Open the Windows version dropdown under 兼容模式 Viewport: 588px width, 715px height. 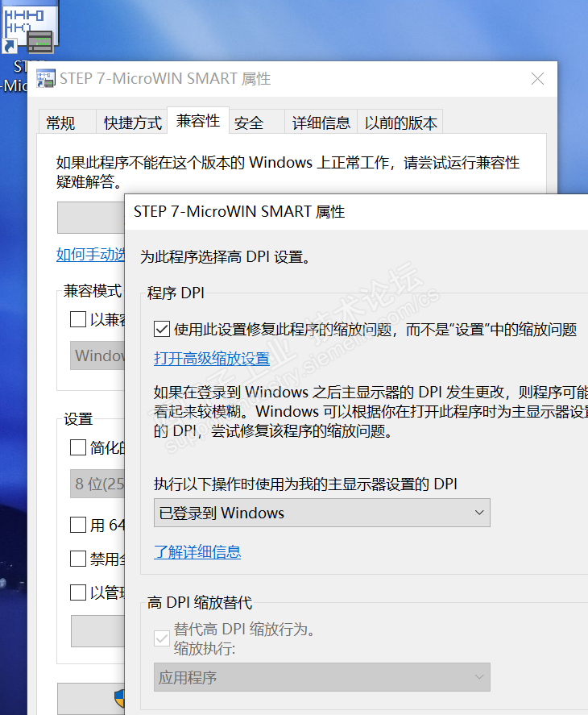pyautogui.click(x=97, y=355)
